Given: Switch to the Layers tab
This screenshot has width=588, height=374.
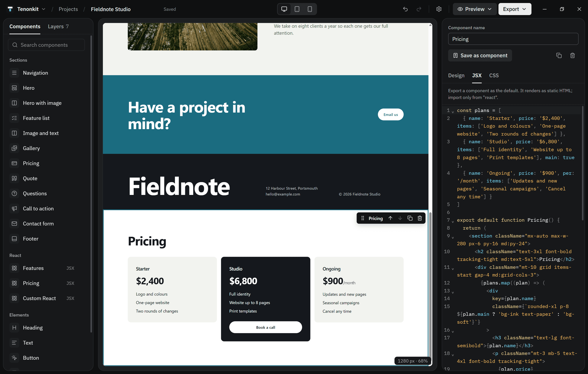Looking at the screenshot, I should coord(58,26).
